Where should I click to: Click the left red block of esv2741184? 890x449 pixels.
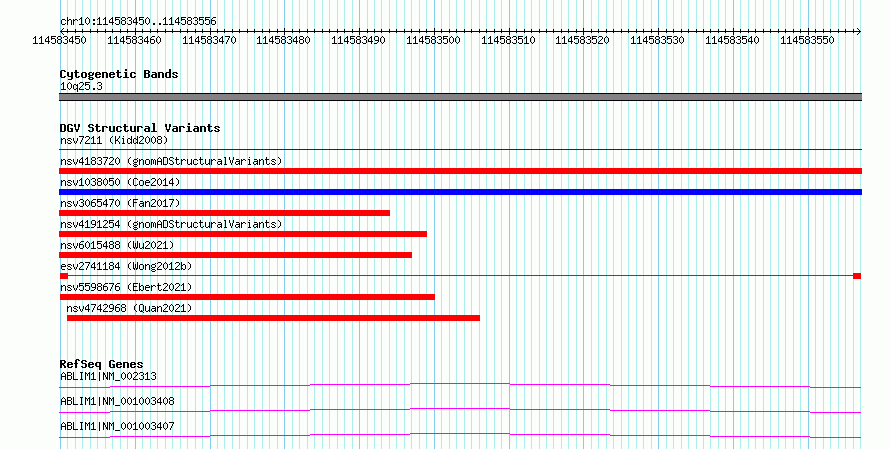[64, 276]
